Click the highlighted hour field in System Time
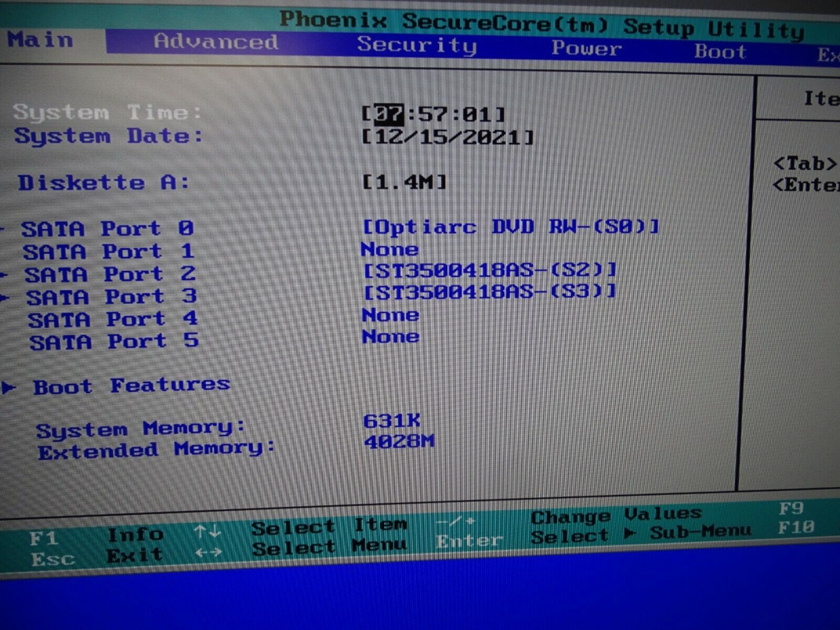The height and width of the screenshot is (630, 840). (389, 115)
